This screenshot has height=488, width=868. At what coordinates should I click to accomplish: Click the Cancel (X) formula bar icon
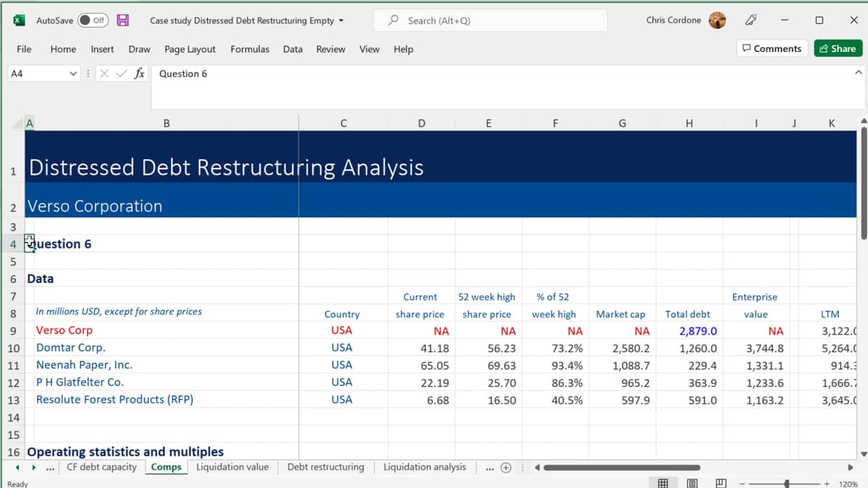click(103, 74)
